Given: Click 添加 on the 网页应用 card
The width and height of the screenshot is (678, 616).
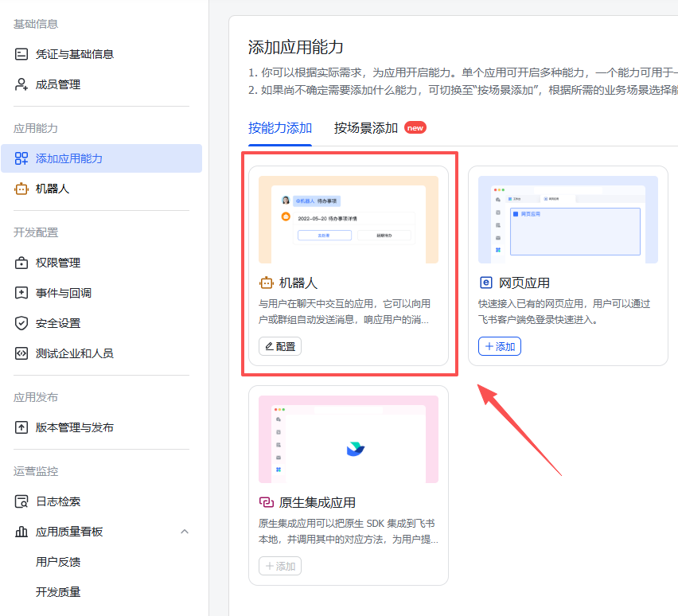Looking at the screenshot, I should (499, 346).
